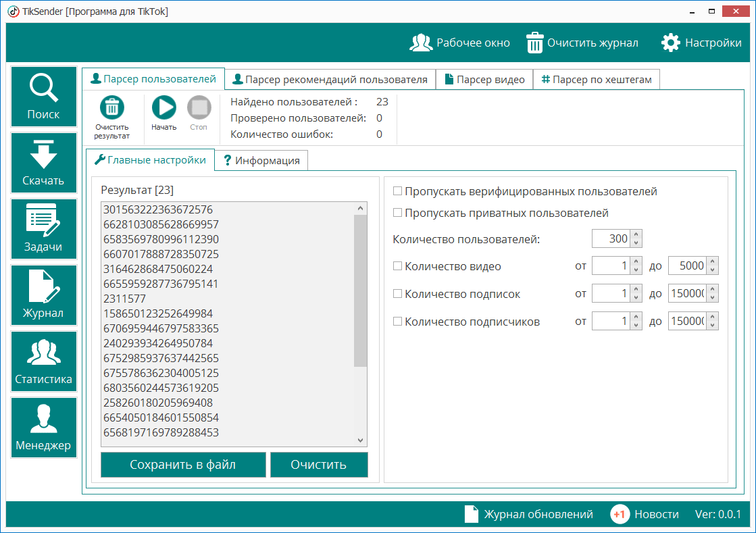Open the Задачи tasks section
The width and height of the screenshot is (756, 533).
click(43, 229)
